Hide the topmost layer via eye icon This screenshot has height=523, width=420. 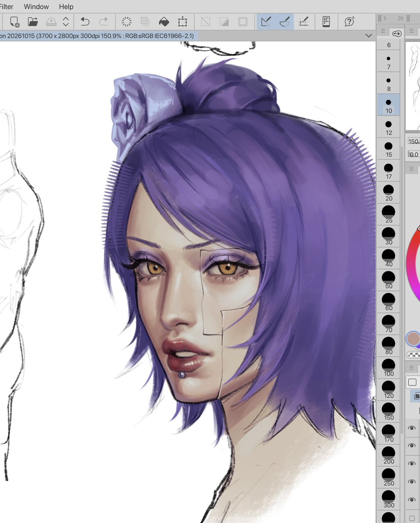412,428
